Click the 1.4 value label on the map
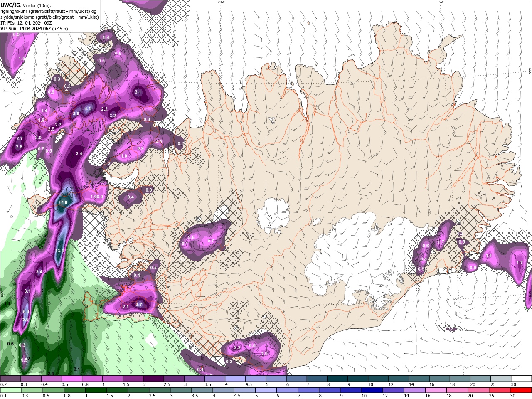 44,111
